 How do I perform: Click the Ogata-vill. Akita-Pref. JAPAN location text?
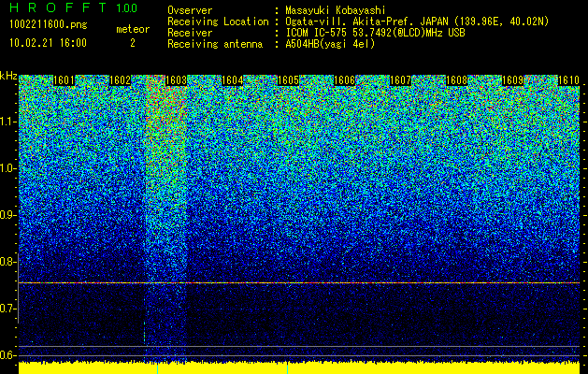pyautogui.click(x=417, y=22)
